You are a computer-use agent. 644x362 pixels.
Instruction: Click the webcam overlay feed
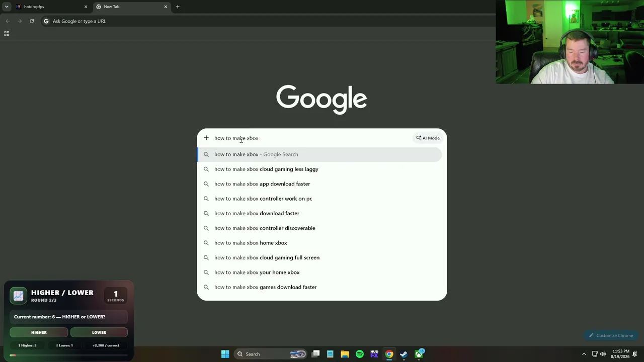[x=570, y=42]
